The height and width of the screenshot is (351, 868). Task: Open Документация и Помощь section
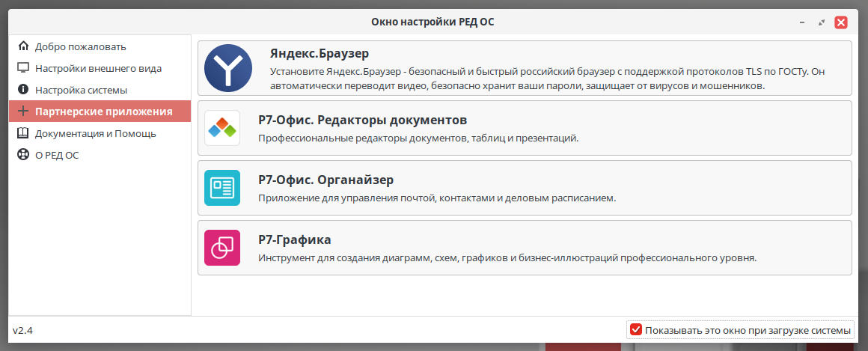(x=100, y=133)
